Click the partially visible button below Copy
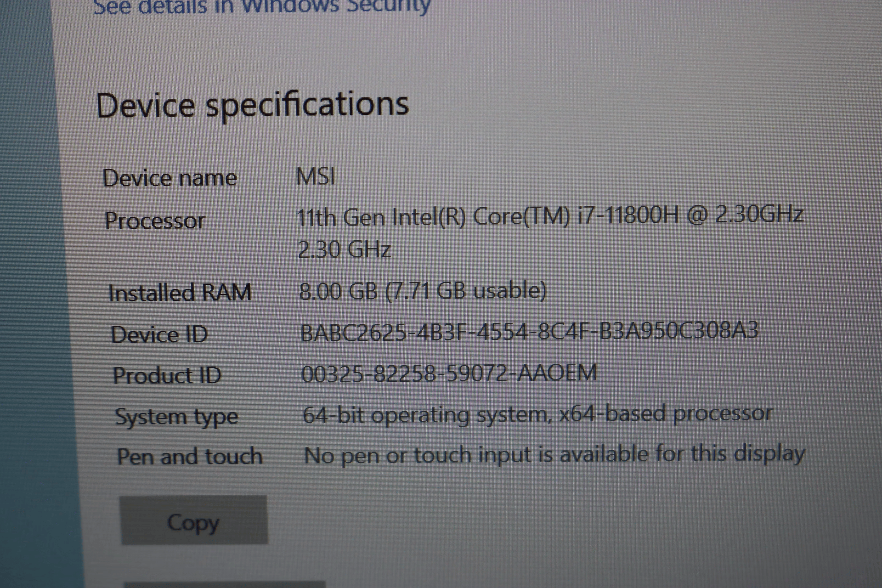 click(x=224, y=584)
